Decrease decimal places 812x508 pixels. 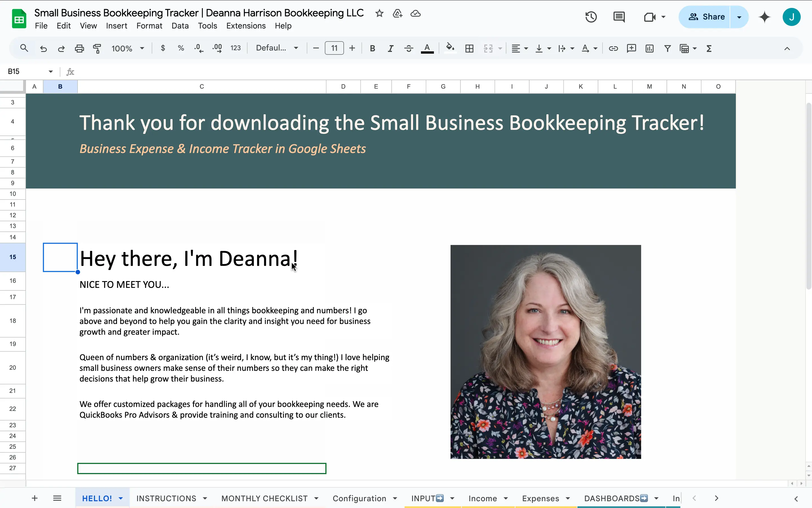click(199, 48)
